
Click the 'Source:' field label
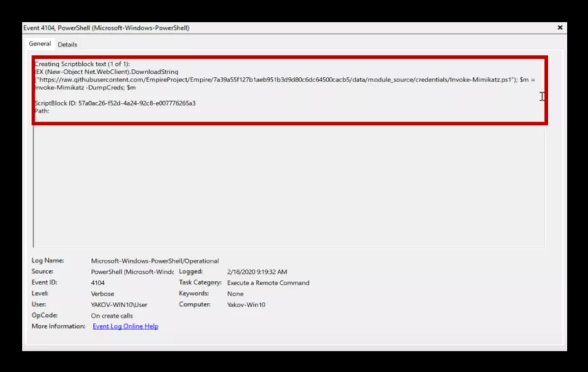[42, 271]
